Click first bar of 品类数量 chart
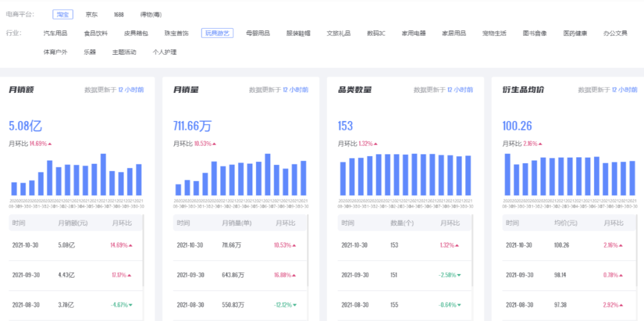This screenshot has height=321, width=644. (342, 179)
